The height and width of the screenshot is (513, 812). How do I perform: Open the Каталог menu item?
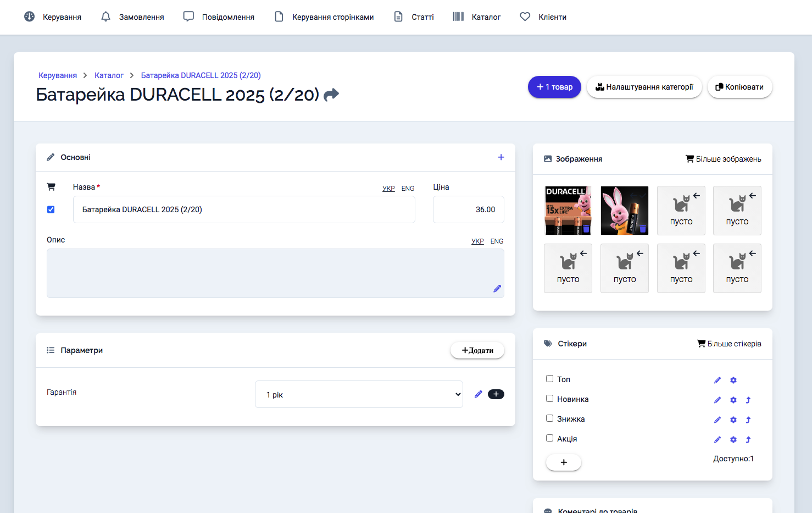click(x=476, y=17)
